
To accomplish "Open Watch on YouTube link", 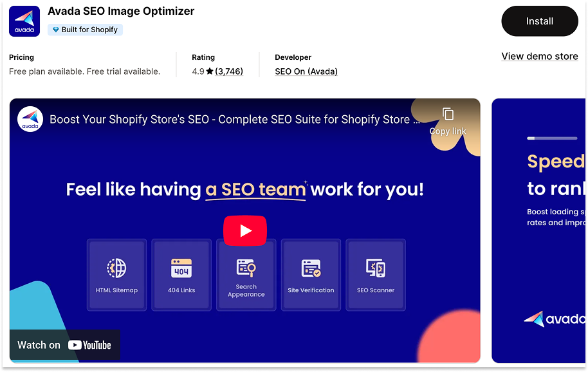I will point(64,345).
